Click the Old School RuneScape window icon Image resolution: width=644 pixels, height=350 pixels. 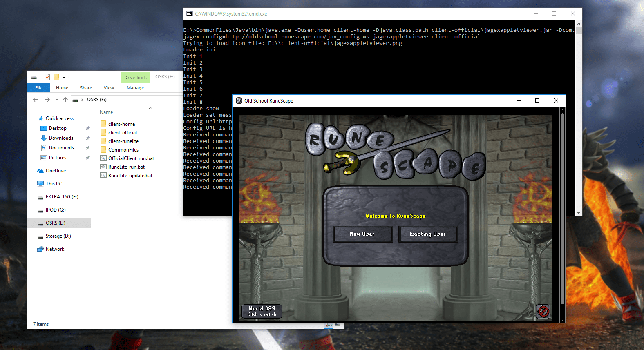[x=239, y=100]
